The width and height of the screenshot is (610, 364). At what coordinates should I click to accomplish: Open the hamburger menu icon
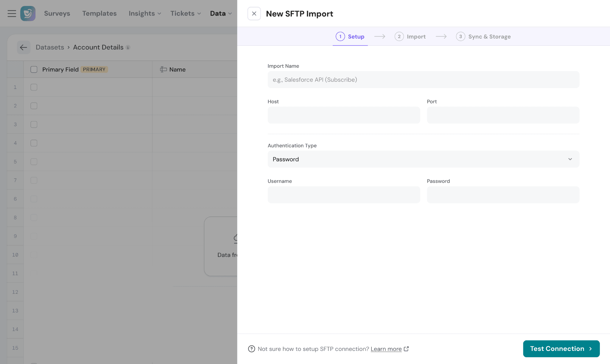12,13
